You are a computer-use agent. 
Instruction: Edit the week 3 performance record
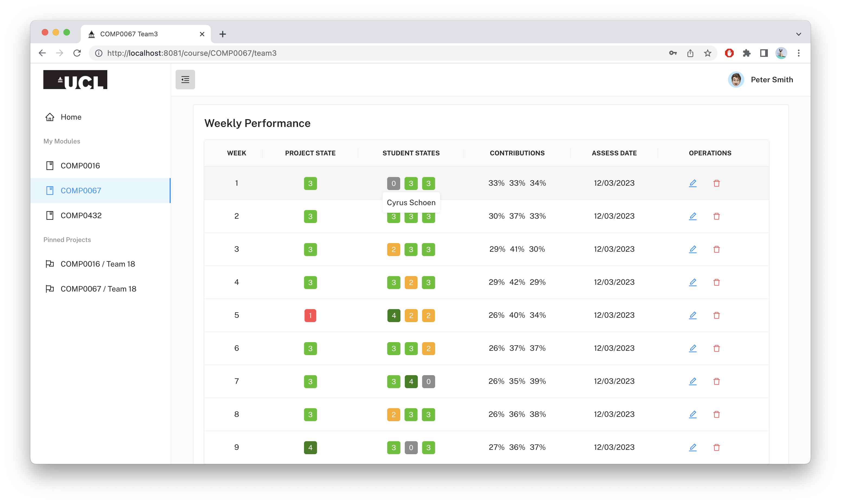(x=693, y=249)
